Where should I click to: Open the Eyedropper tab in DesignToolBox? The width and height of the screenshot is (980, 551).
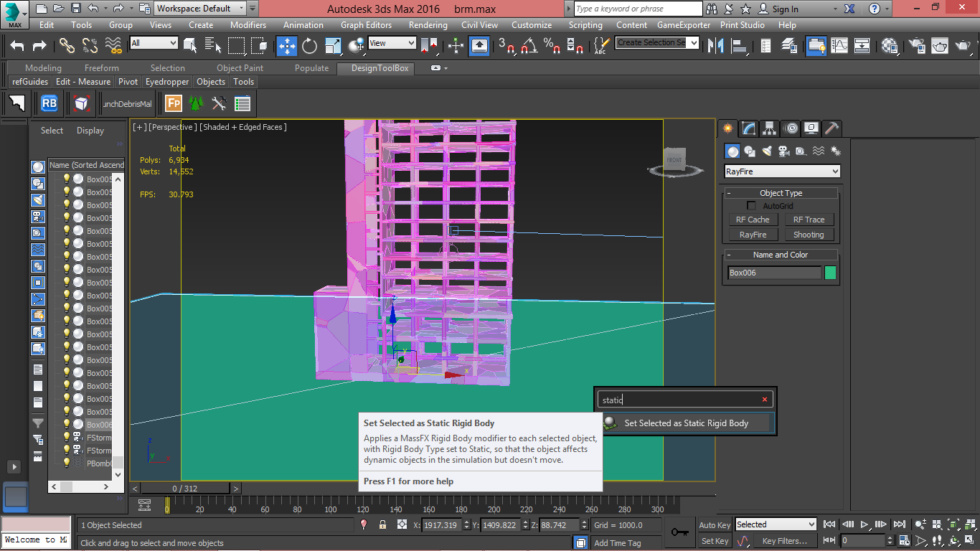167,82
